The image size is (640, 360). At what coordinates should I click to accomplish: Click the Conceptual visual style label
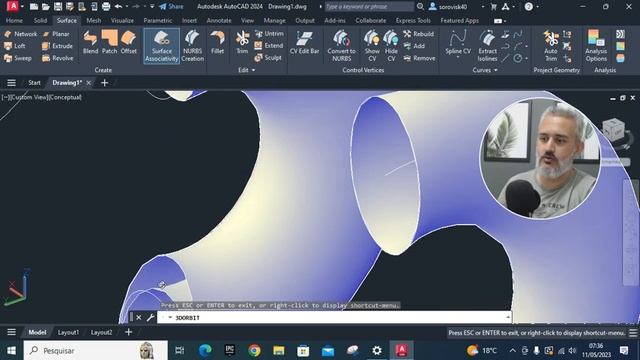pyautogui.click(x=65, y=97)
